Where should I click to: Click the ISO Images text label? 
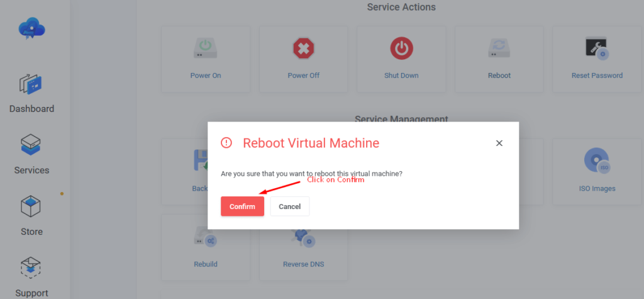click(x=597, y=188)
